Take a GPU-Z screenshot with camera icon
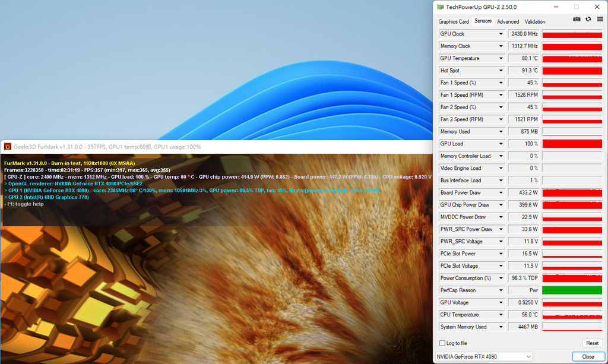The height and width of the screenshot is (364, 608). coord(577,20)
